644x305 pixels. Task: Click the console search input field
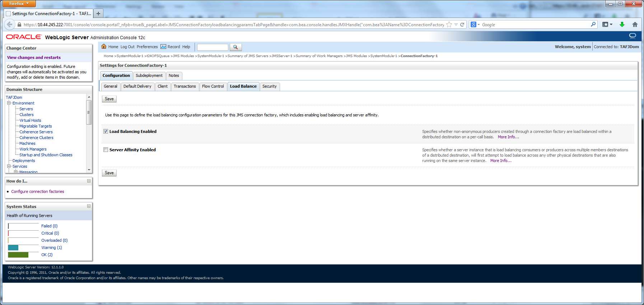click(213, 47)
